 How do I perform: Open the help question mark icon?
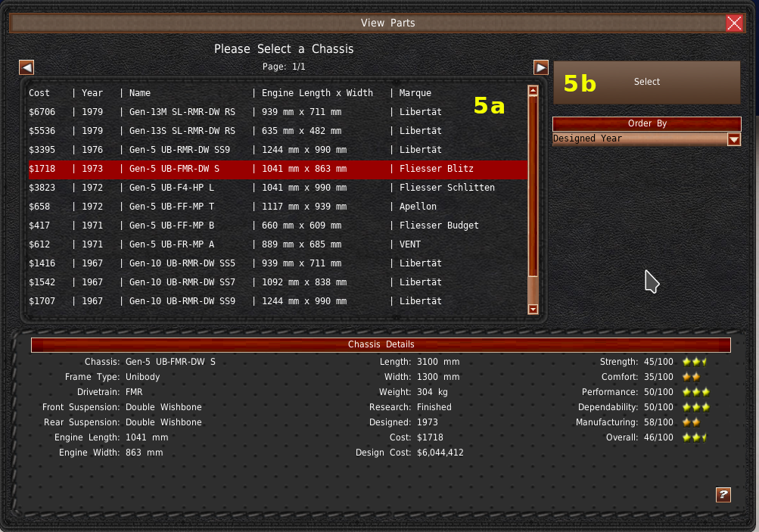coord(723,495)
